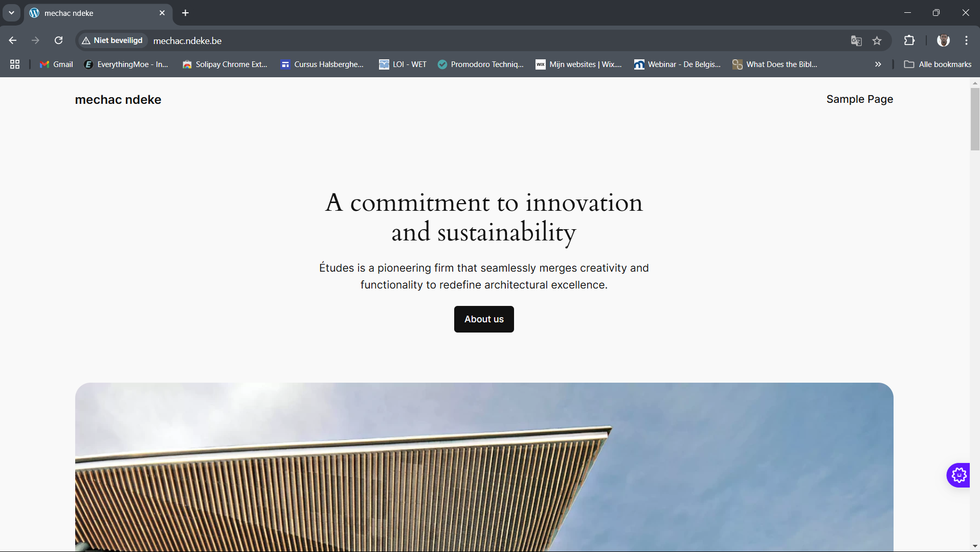Image resolution: width=980 pixels, height=552 pixels.
Task: Open the Extensions puzzle icon
Action: click(909, 40)
